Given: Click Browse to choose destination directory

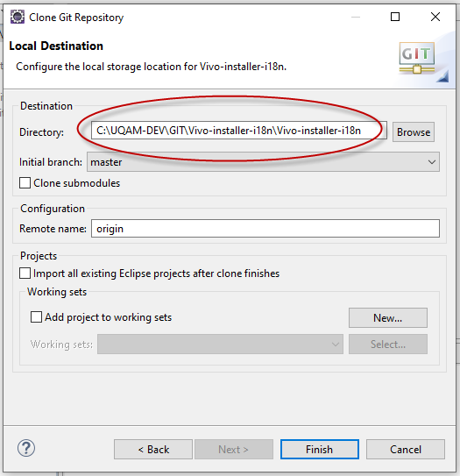Looking at the screenshot, I should pos(414,132).
